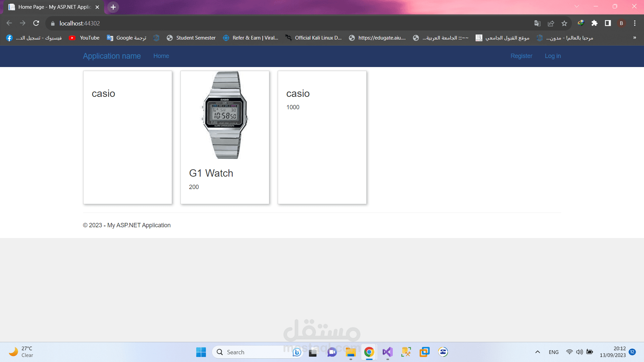This screenshot has width=644, height=362.
Task: Click the "Log in" link
Action: point(553,56)
